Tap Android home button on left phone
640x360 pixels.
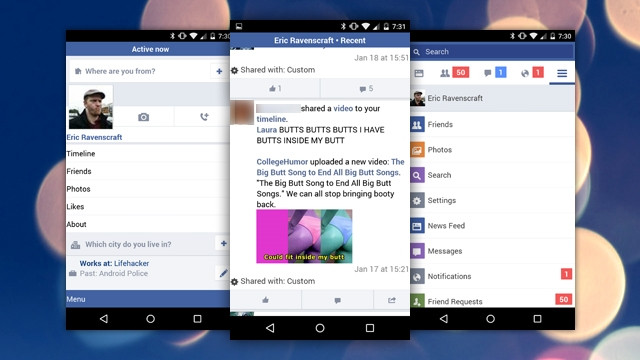click(150, 319)
